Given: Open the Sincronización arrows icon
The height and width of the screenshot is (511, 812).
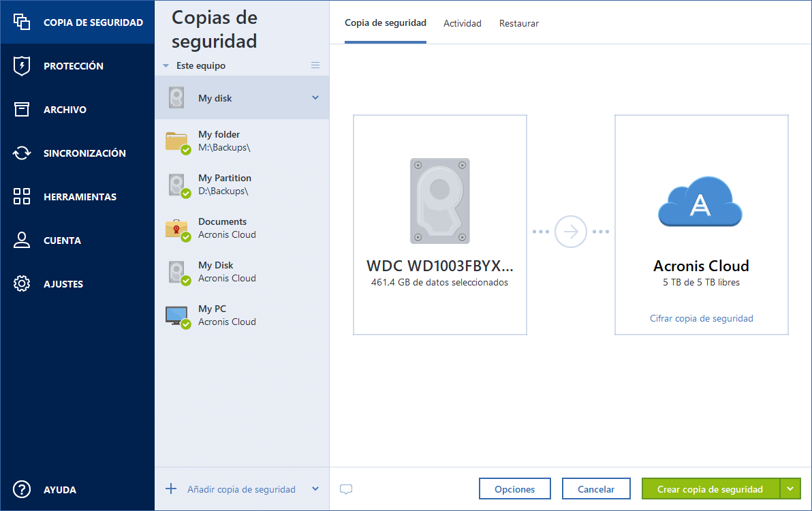Looking at the screenshot, I should 22,153.
